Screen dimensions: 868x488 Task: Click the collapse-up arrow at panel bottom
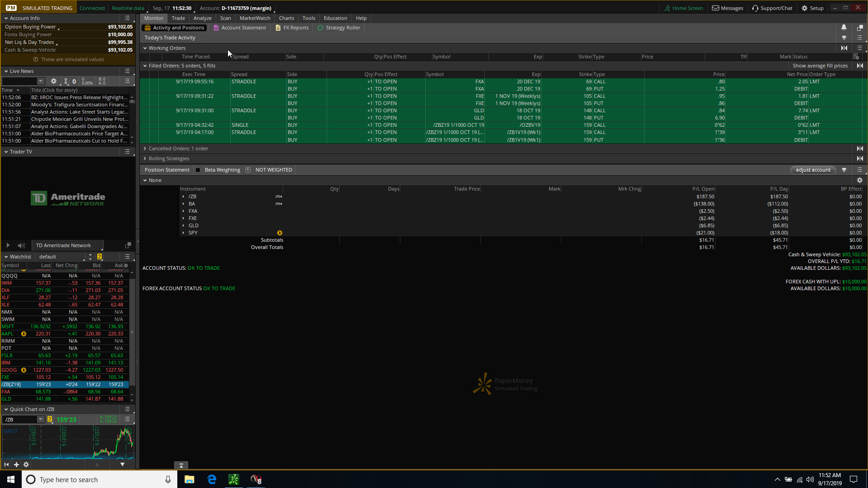181,465
